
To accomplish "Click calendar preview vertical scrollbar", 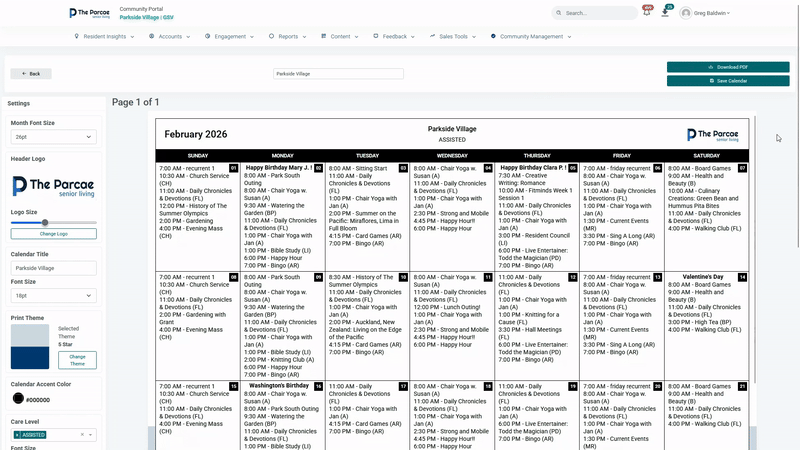I will 754,250.
